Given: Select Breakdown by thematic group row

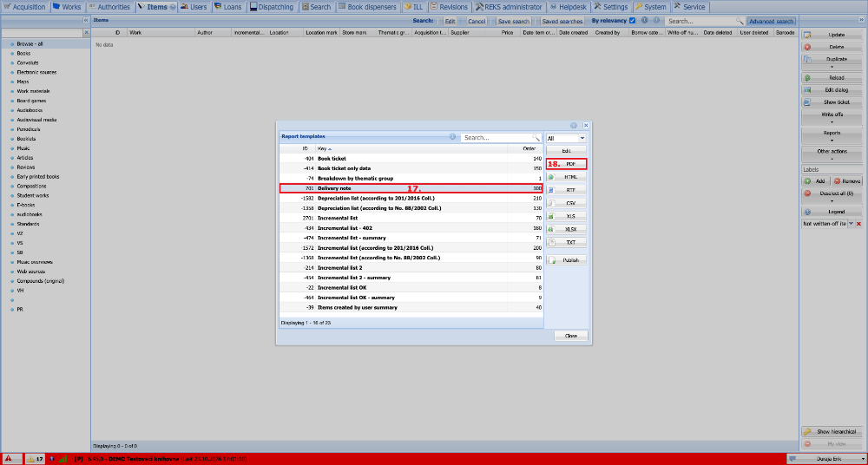Looking at the screenshot, I should [x=411, y=178].
